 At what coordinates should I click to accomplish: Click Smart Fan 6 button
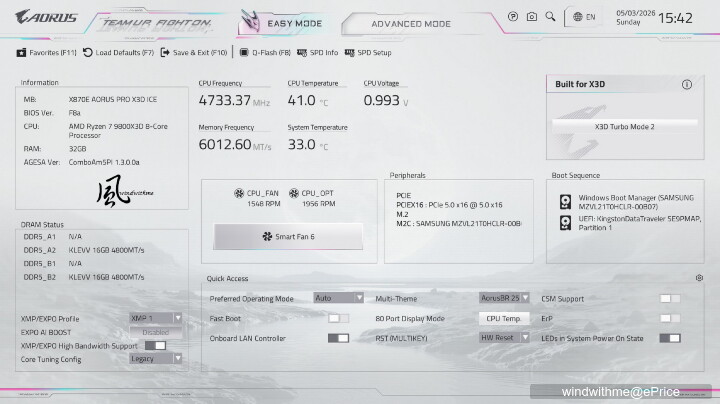(x=288, y=236)
